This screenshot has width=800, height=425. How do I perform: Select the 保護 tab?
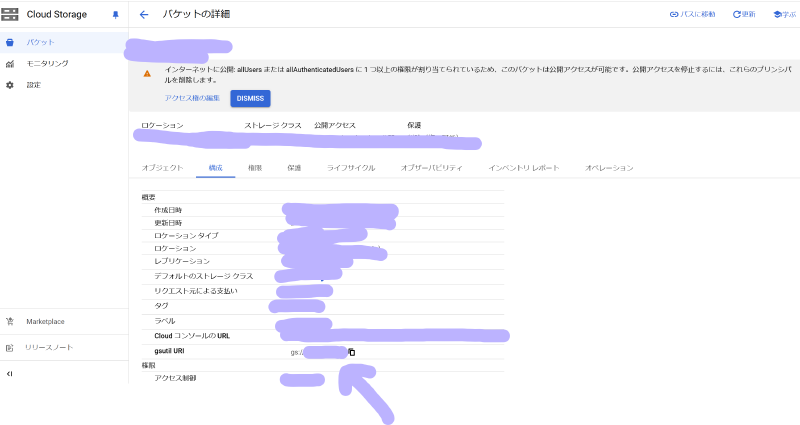(294, 168)
